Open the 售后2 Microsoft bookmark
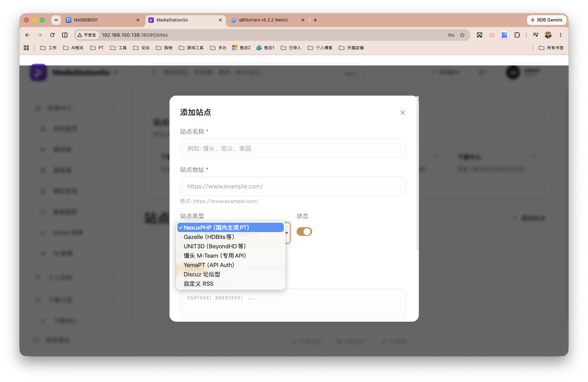Screen dimensions: 588x382 coord(242,48)
